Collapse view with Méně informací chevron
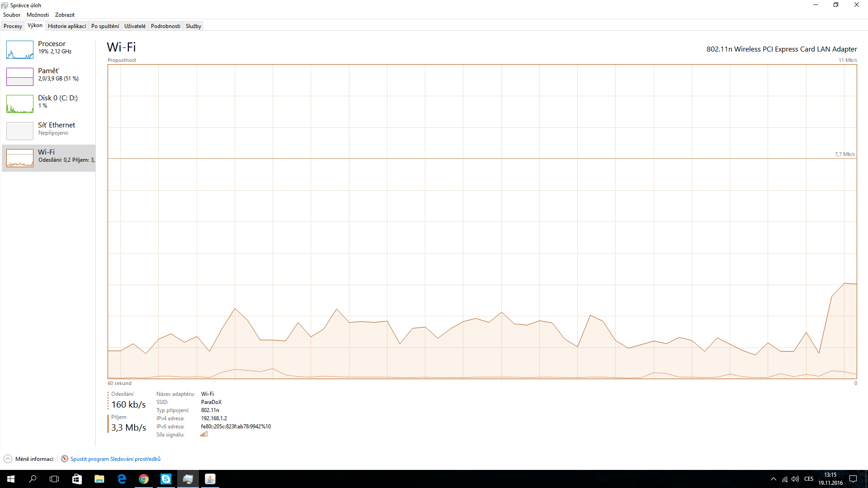This screenshot has height=488, width=868. (8, 459)
